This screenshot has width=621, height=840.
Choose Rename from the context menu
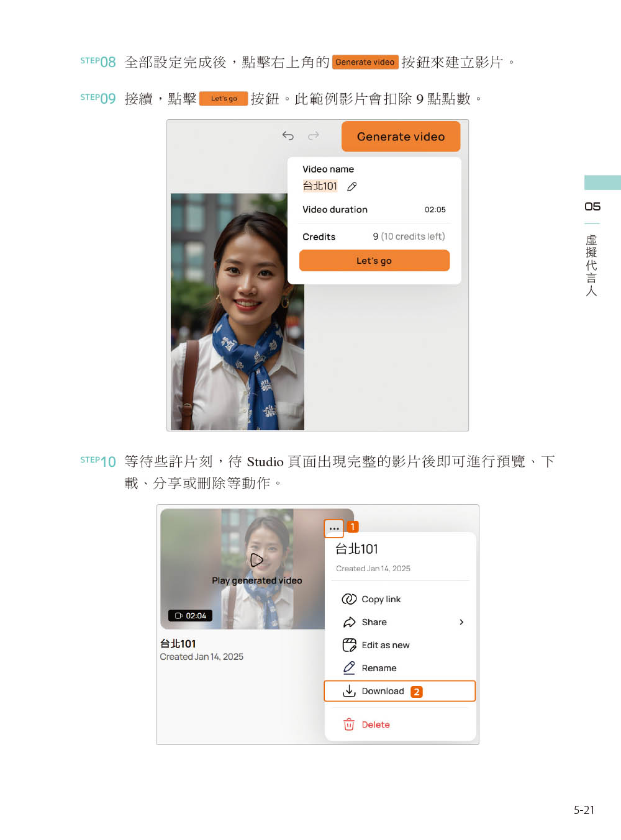click(x=379, y=668)
